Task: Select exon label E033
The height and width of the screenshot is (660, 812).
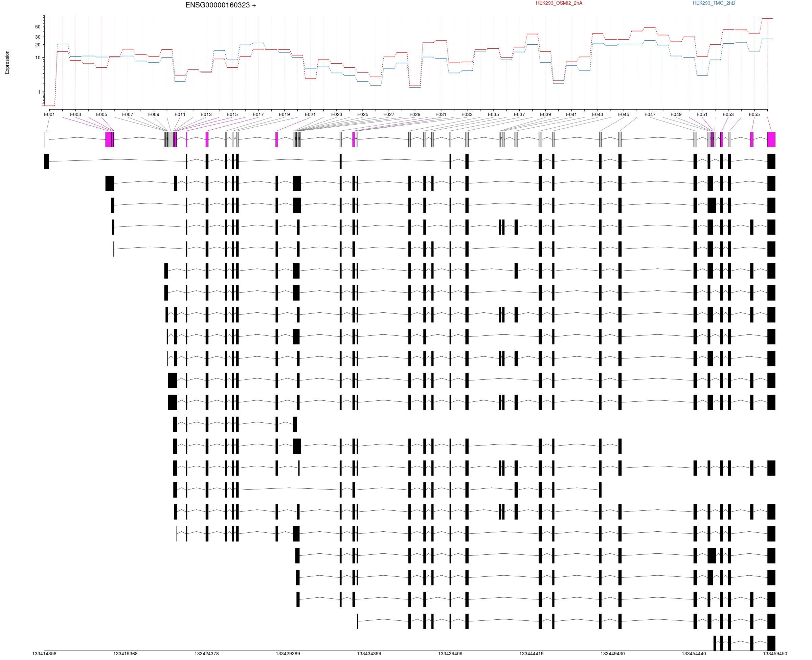Action: [467, 114]
